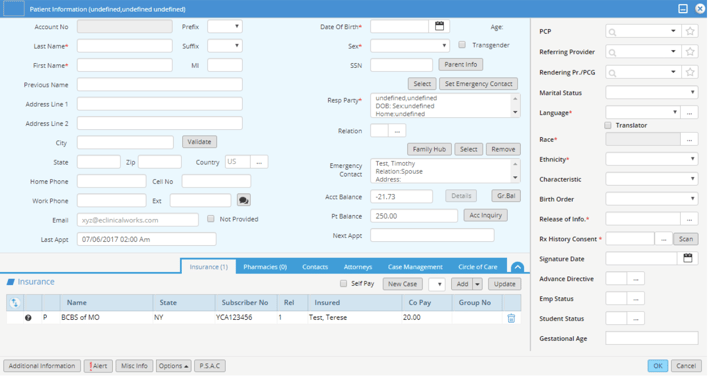Favorite the PCP star icon

point(690,31)
